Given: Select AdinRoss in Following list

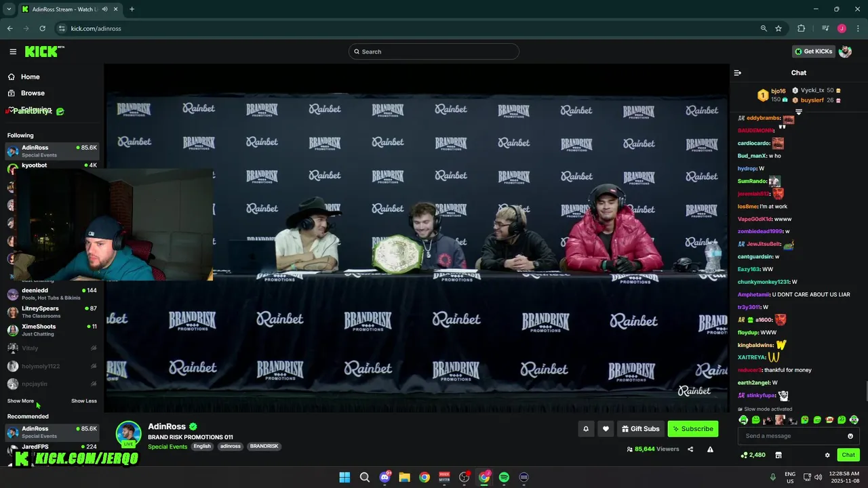Looking at the screenshot, I should pyautogui.click(x=53, y=150).
